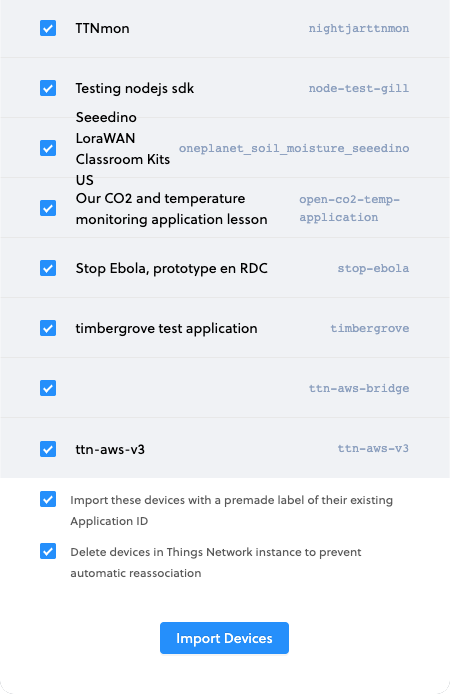
Task: Click the Stop Ebola, prototype en RDC name
Action: click(172, 268)
